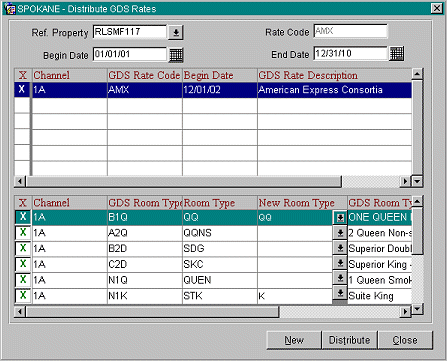The height and width of the screenshot is (361, 447).
Task: Click rate grid horizontal scroll left arrow
Action: pos(20,181)
